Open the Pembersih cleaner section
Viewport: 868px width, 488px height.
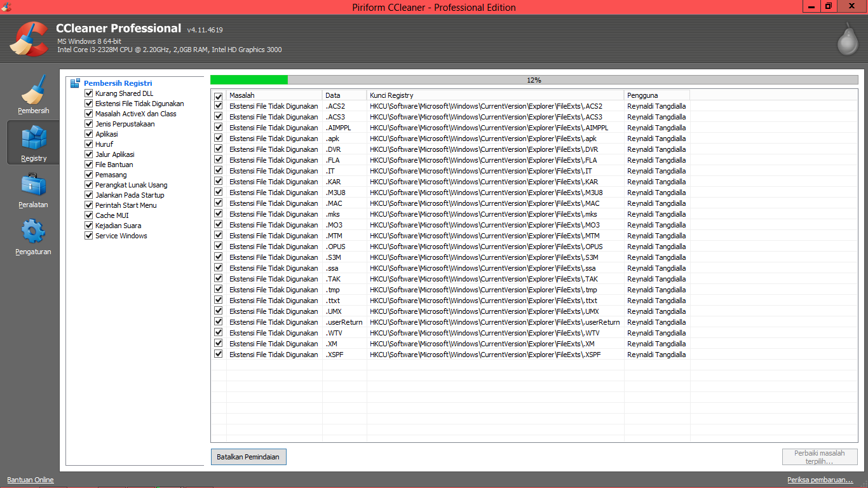[34, 95]
